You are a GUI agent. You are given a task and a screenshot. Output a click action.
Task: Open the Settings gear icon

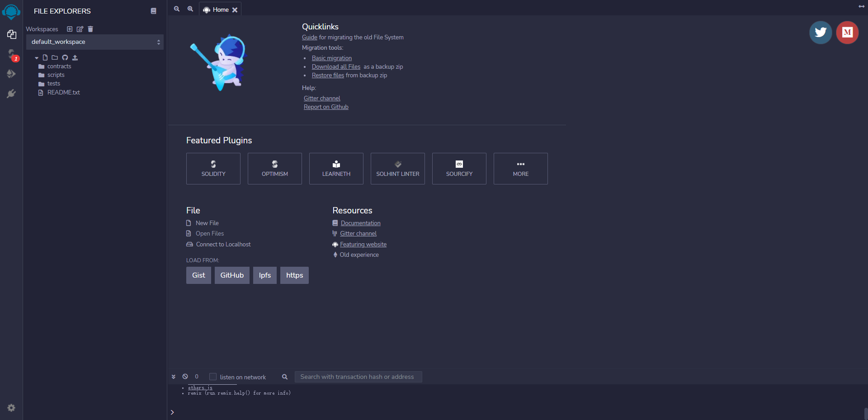(x=11, y=408)
